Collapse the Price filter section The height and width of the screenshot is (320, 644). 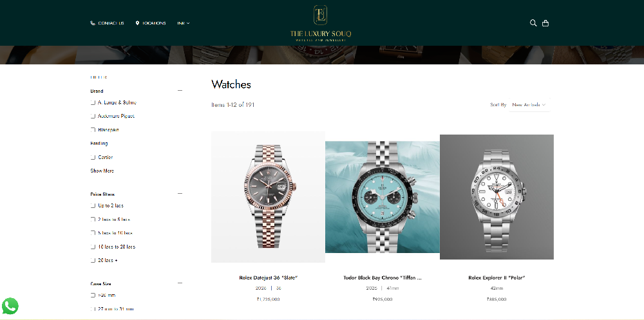(180, 193)
